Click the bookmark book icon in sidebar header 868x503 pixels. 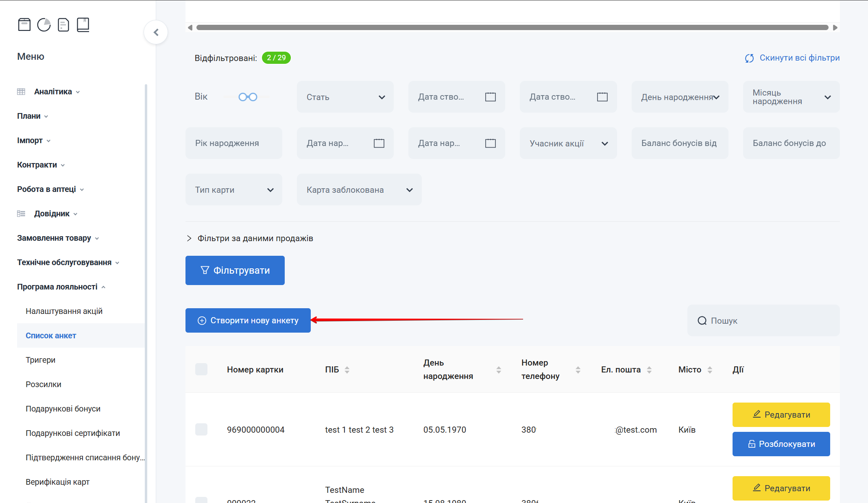click(83, 25)
